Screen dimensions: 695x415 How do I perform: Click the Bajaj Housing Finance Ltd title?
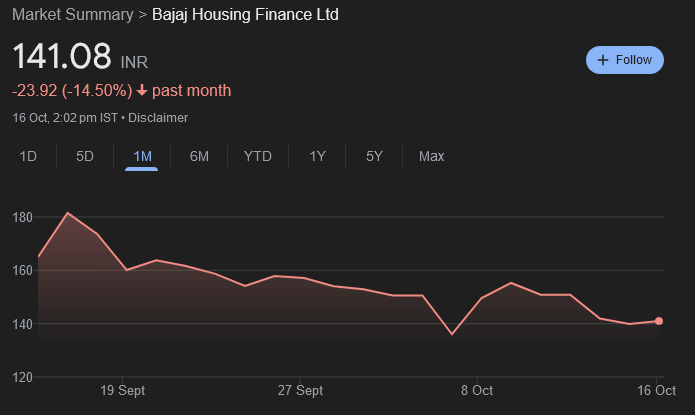(245, 15)
